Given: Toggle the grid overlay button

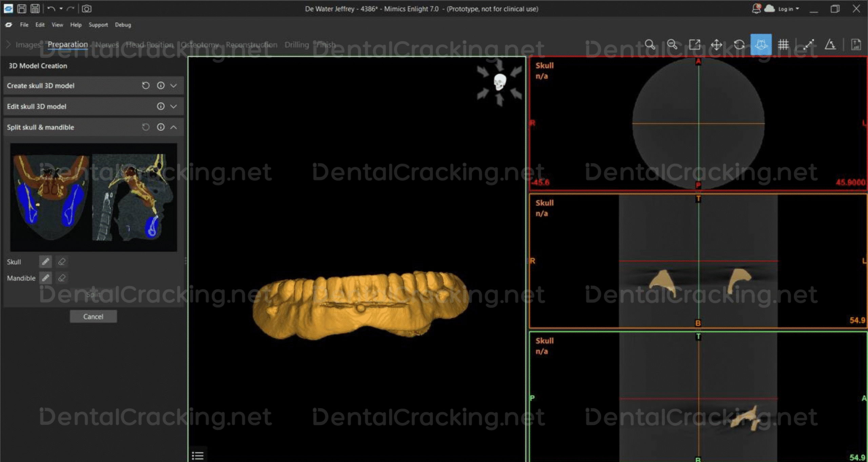Looking at the screenshot, I should (783, 45).
